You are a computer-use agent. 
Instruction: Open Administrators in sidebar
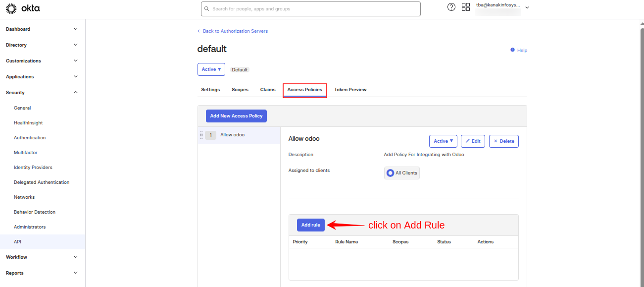pos(30,227)
